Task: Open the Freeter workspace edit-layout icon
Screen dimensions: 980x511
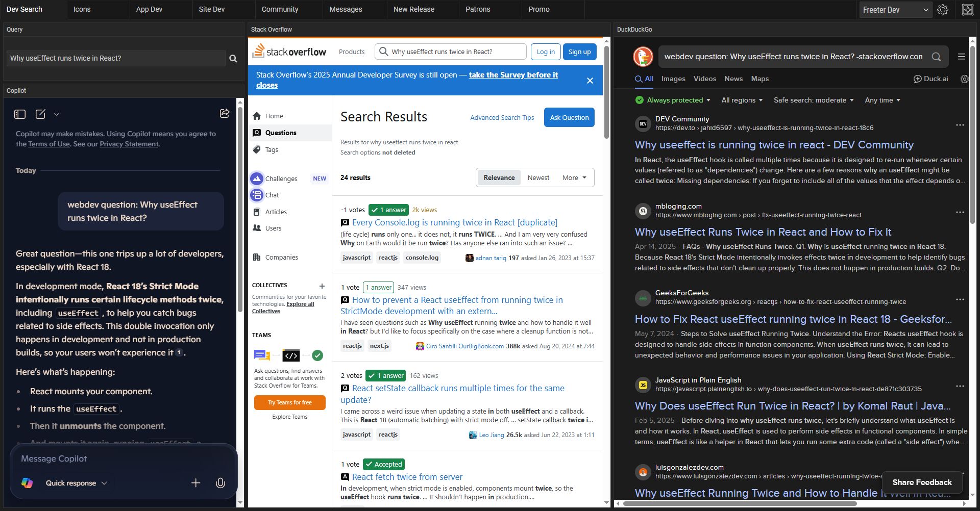Action: [x=967, y=9]
